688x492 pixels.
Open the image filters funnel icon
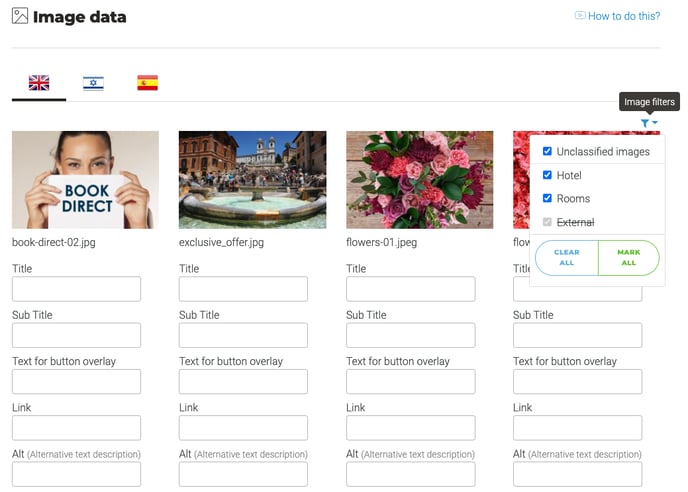[x=647, y=123]
